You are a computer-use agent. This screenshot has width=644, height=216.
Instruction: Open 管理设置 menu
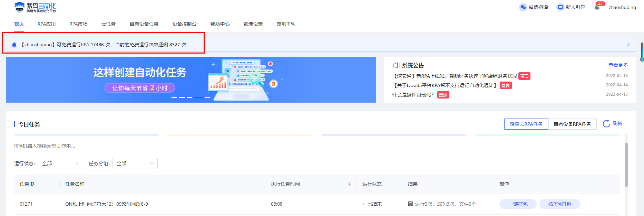[253, 24]
